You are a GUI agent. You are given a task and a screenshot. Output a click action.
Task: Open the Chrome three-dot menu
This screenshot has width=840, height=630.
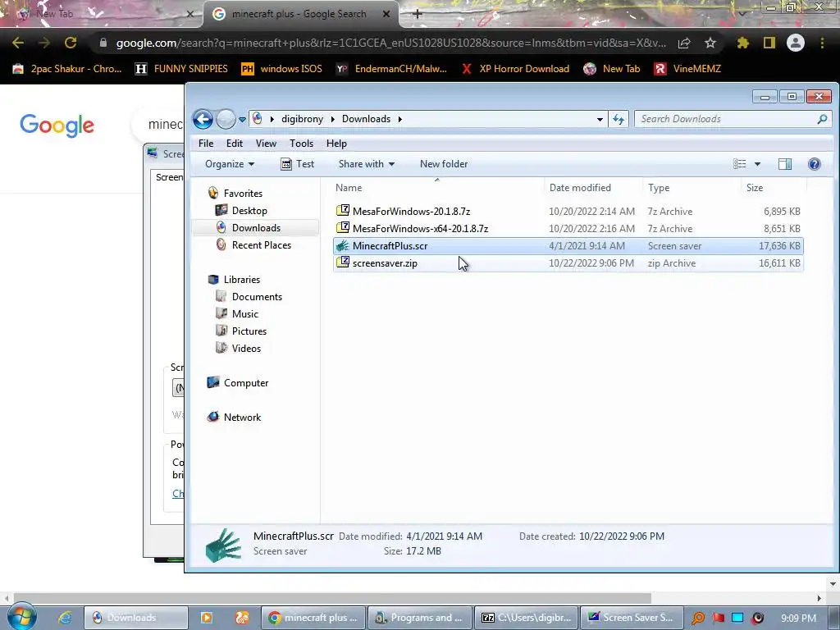coord(822,43)
